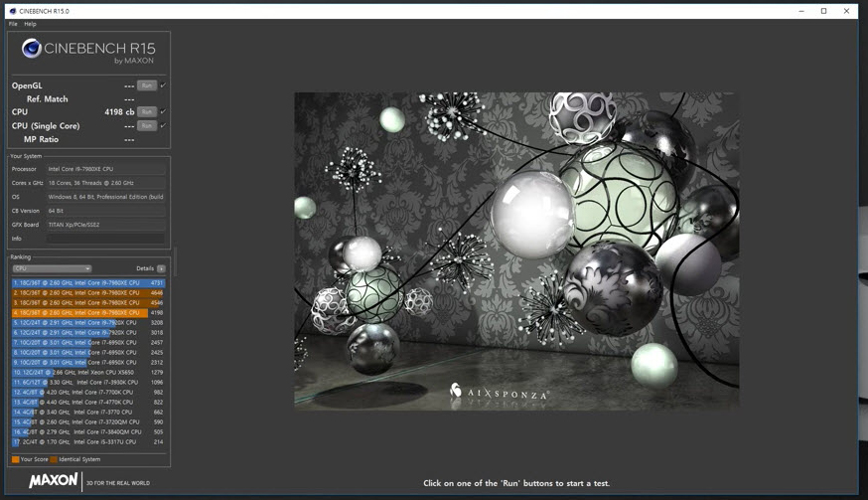Toggle the OpenGL test checkmark
This screenshot has width=868, height=500.
163,85
